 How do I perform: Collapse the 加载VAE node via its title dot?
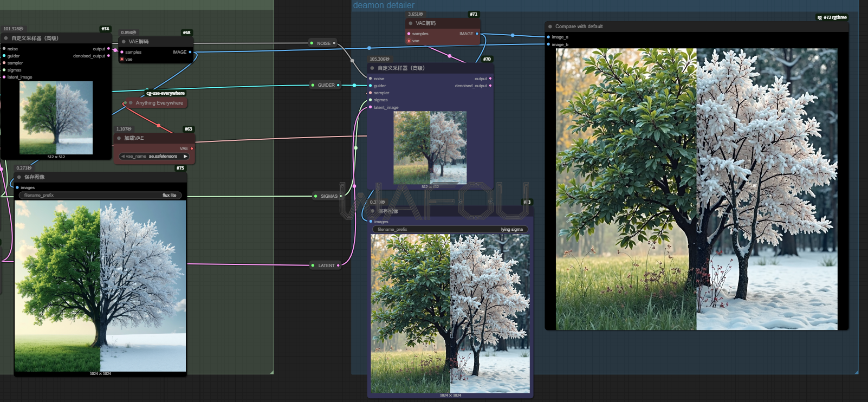(x=119, y=138)
